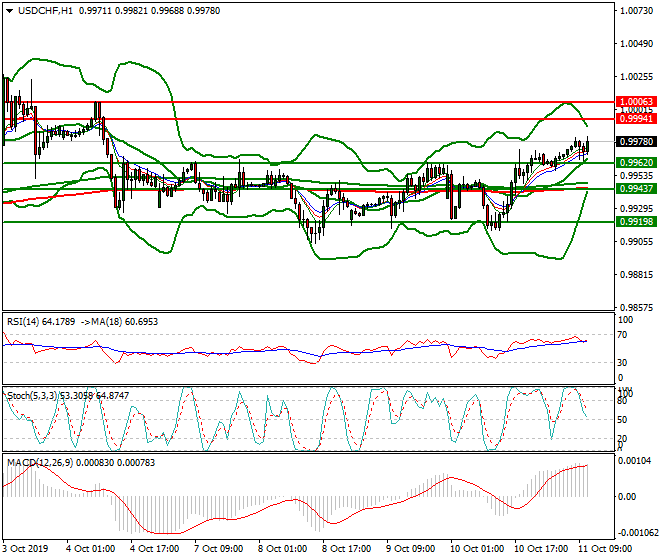
Task: Click the RSI 70 level scale label
Action: 622,335
